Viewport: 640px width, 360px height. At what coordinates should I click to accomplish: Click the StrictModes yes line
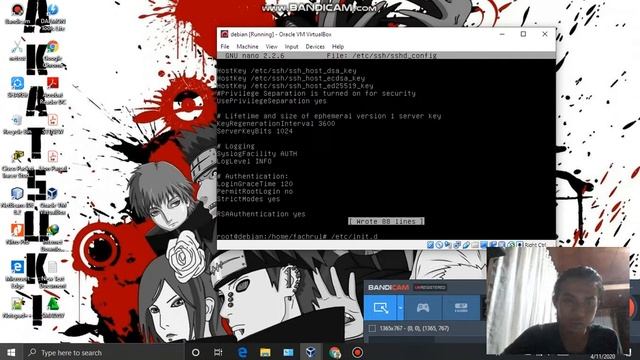(249, 199)
